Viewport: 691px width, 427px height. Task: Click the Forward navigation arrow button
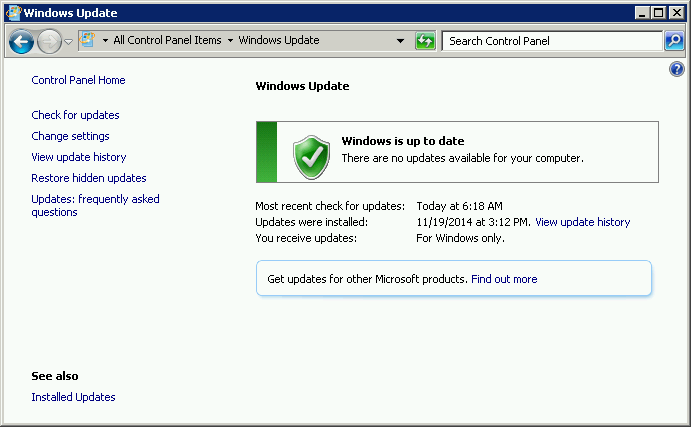click(49, 42)
